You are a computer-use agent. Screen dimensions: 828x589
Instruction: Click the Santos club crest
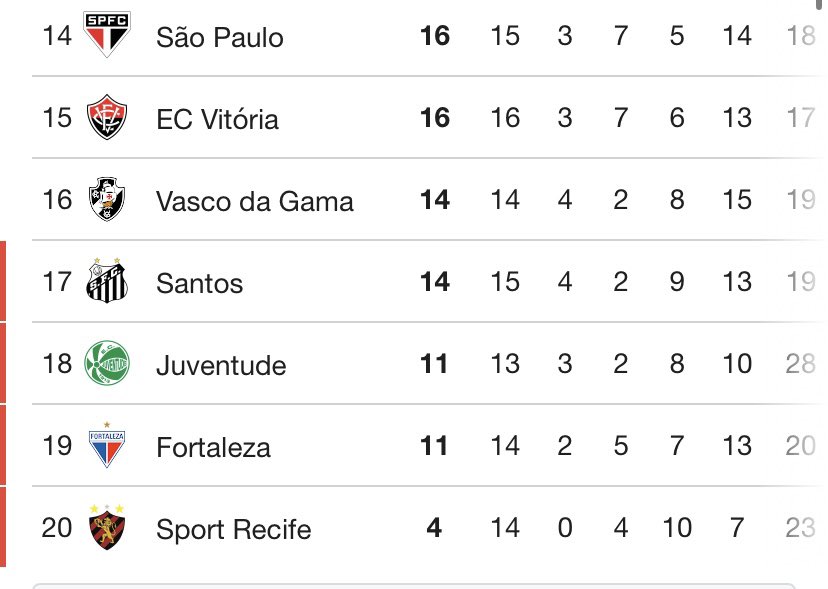tap(106, 282)
